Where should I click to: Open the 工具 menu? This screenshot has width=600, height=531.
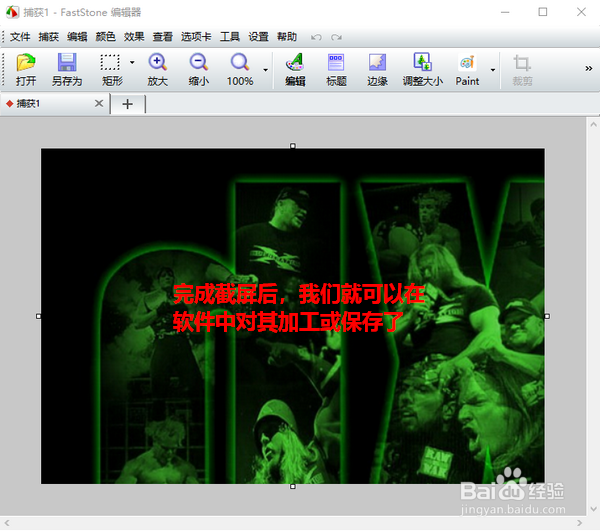point(230,37)
